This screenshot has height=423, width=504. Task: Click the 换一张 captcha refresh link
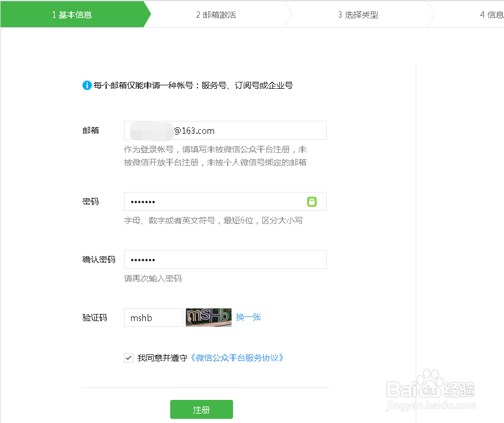point(248,318)
